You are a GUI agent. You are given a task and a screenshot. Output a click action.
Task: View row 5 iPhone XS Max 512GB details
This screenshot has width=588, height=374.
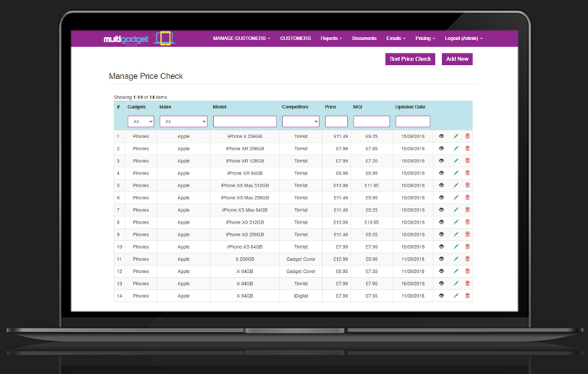pos(441,185)
